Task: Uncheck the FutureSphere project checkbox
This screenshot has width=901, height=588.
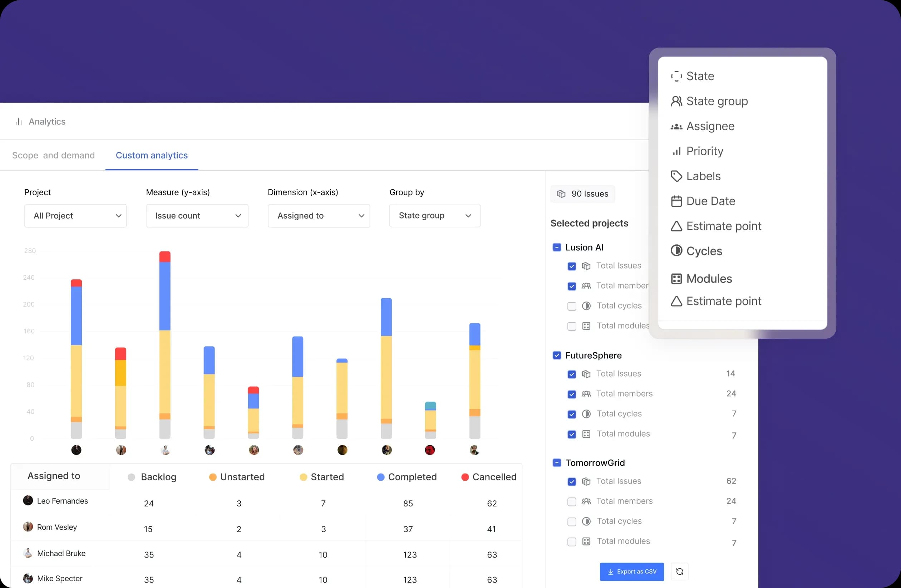Action: [556, 355]
